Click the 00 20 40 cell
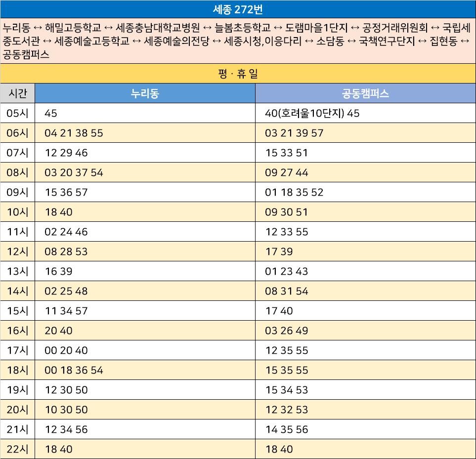The width and height of the screenshot is (476, 459). pyautogui.click(x=145, y=350)
